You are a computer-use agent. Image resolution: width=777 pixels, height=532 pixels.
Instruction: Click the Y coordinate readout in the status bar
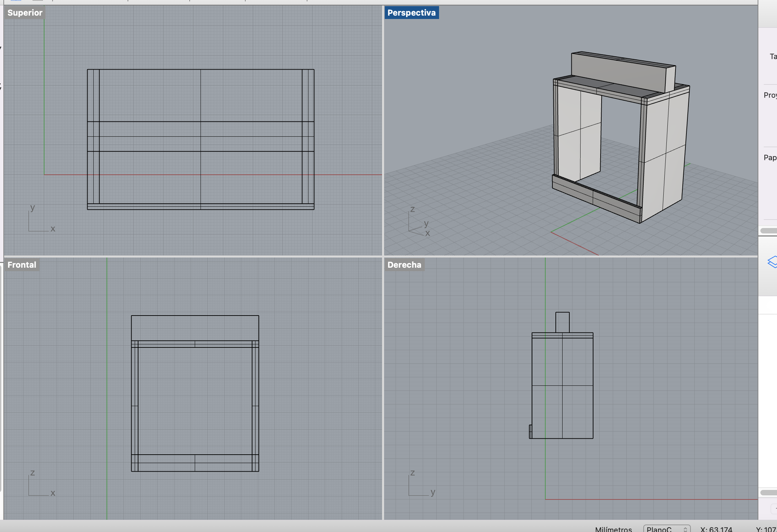click(766, 529)
